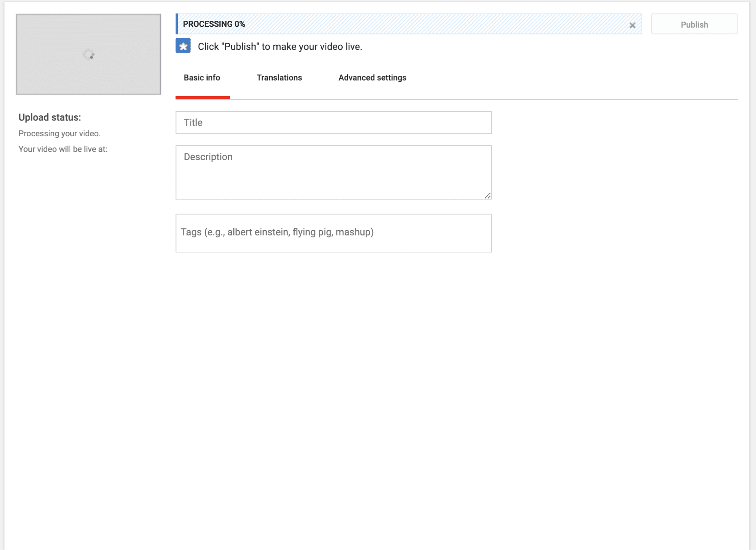Switch to the Basic info tab
This screenshot has height=550, width=756.
click(202, 78)
